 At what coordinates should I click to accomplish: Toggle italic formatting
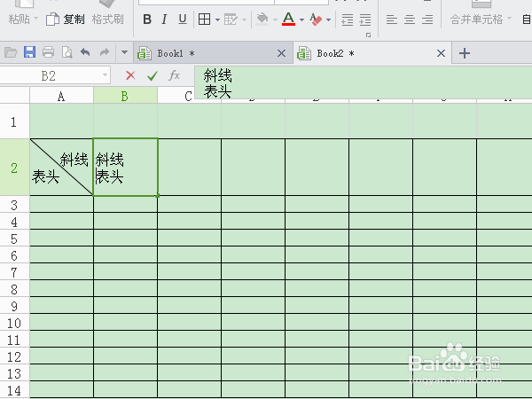pyautogui.click(x=165, y=20)
